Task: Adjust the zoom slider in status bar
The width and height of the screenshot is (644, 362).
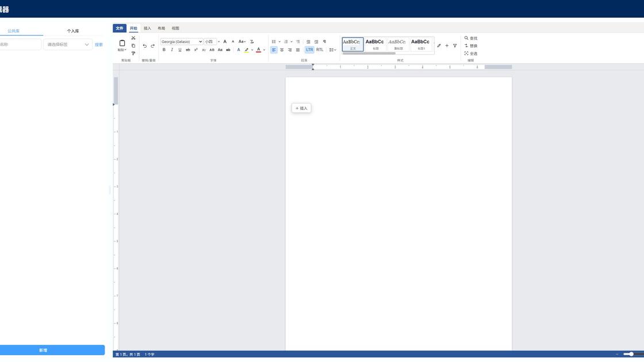Action: click(x=631, y=354)
